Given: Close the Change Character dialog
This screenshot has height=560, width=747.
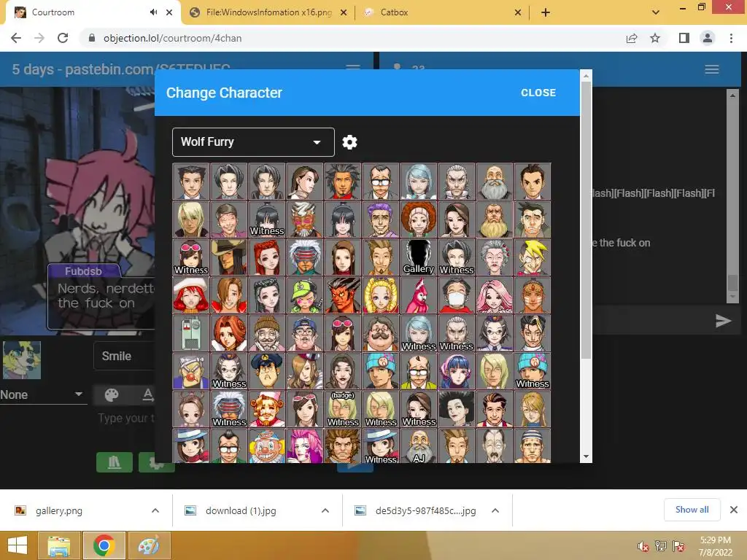Looking at the screenshot, I should 538,93.
